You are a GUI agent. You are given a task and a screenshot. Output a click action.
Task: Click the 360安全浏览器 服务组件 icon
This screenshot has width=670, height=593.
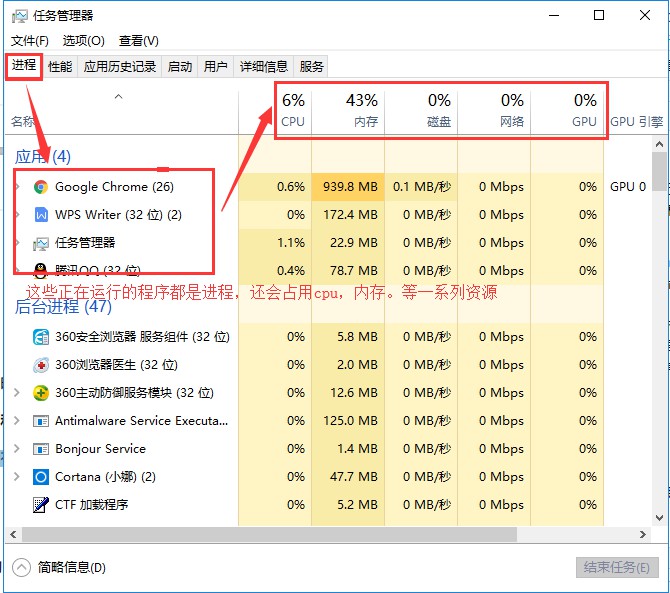point(41,337)
